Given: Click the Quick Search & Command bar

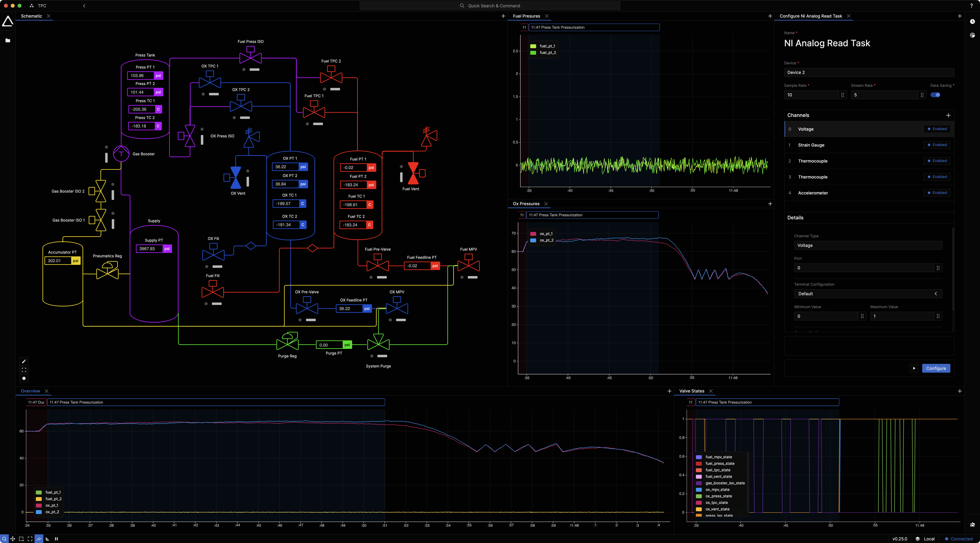Looking at the screenshot, I should pos(490,6).
